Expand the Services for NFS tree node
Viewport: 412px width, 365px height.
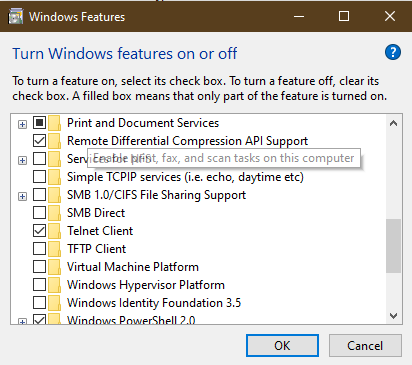click(x=22, y=161)
